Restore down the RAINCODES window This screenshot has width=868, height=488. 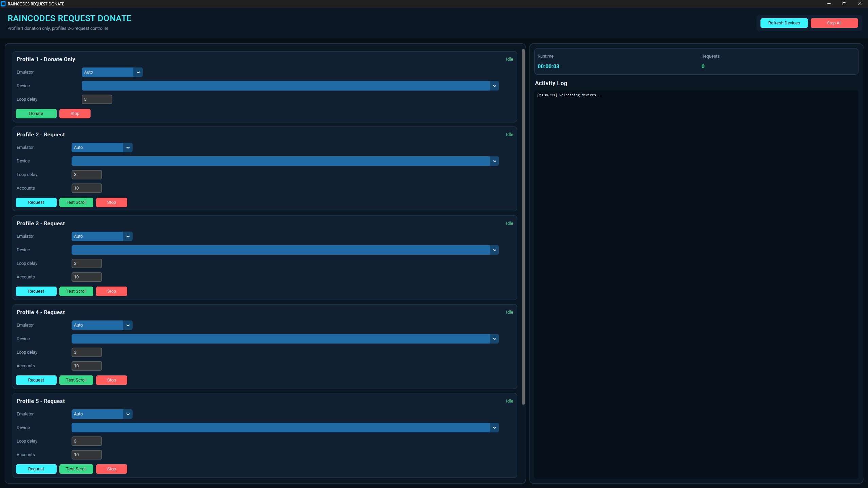click(844, 4)
